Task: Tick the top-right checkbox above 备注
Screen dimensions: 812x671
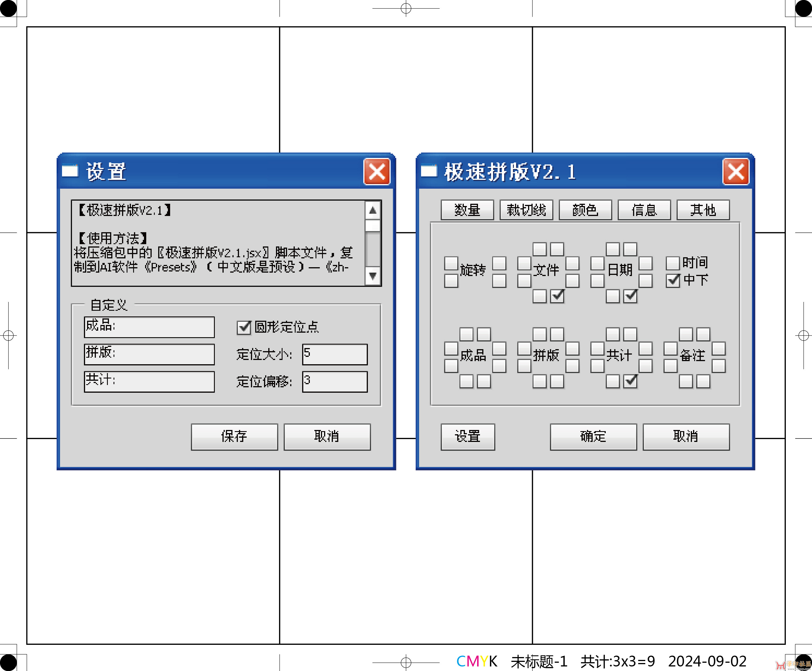Action: (x=703, y=334)
